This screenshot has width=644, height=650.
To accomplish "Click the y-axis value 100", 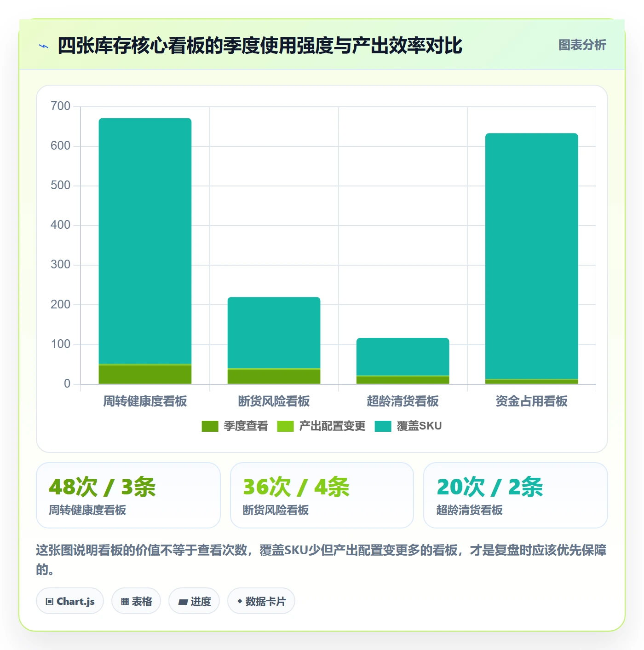I will point(60,344).
